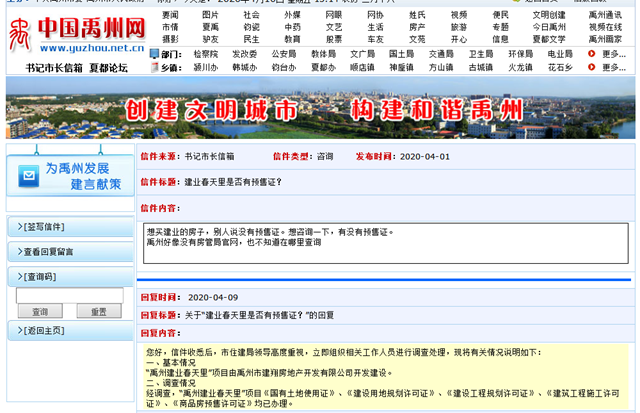Open the 顺店镇 township link

coord(362,67)
